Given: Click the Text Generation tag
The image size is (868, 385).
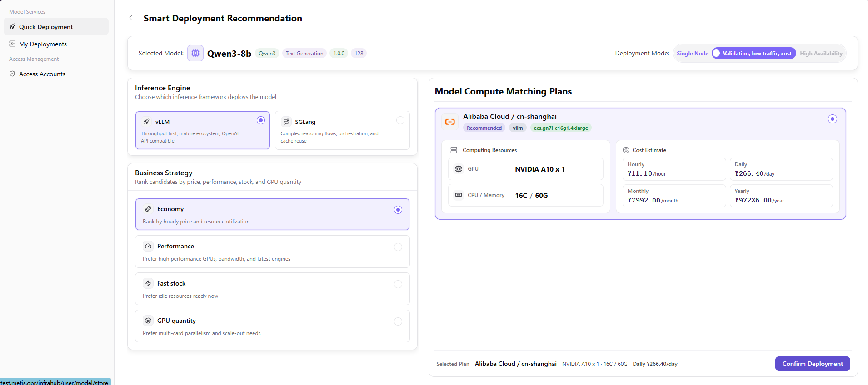Looking at the screenshot, I should [x=304, y=53].
